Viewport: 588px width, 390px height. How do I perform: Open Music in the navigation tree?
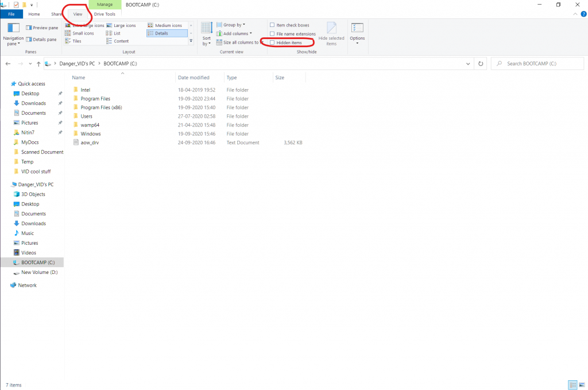(x=28, y=233)
